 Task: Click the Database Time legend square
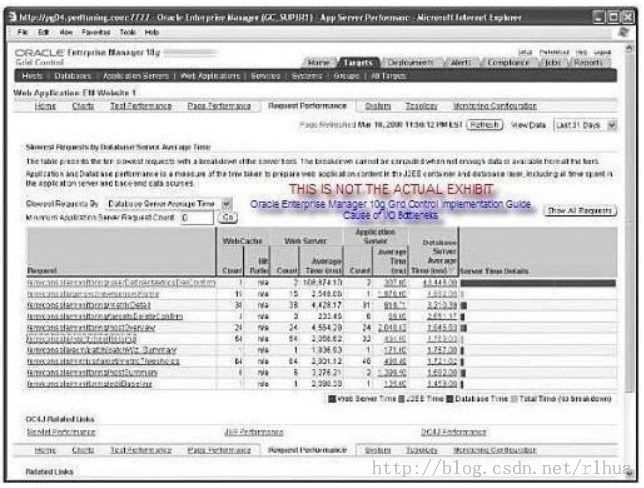tap(450, 398)
